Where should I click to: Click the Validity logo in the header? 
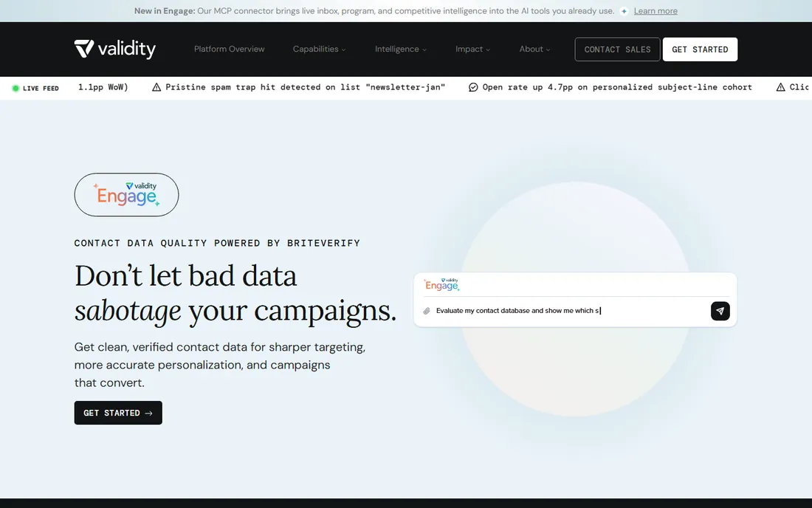click(115, 49)
